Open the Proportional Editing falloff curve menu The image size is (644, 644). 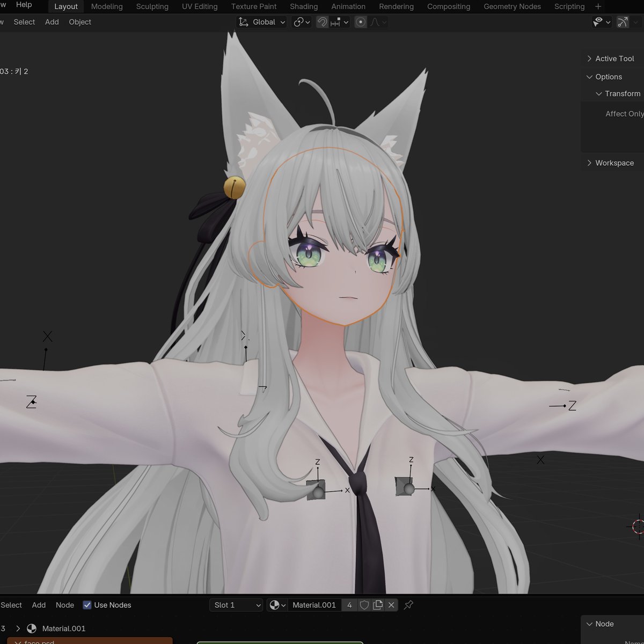[x=378, y=22]
